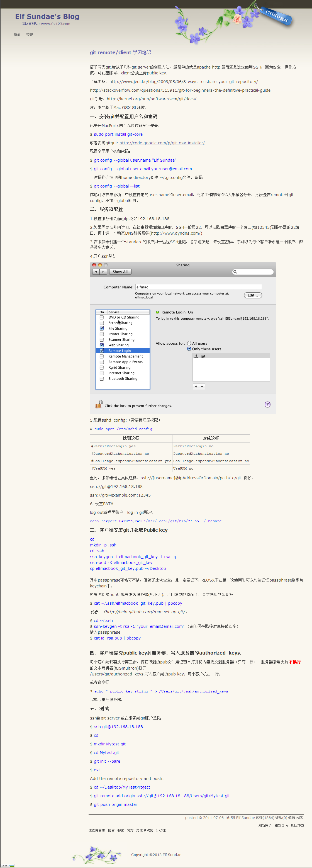
Task: Click the CNZZ stats icon at the page bottom
Action: 8,865
